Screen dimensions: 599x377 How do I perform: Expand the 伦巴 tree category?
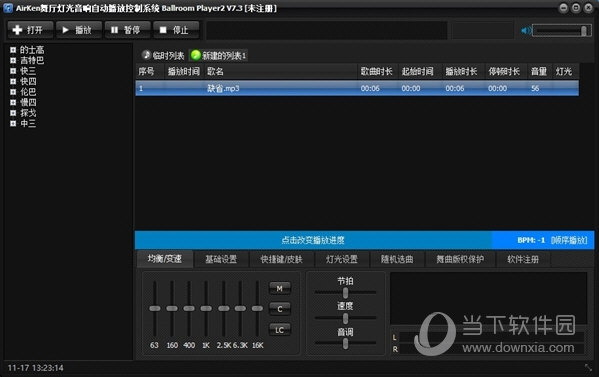13,92
